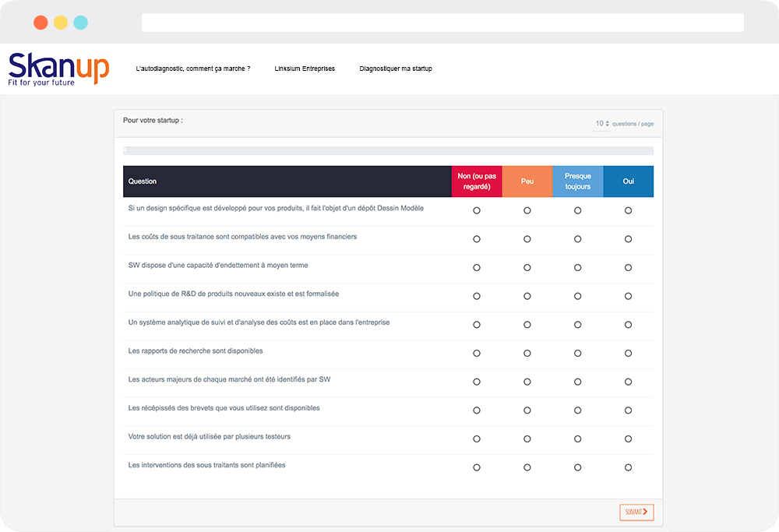779x532 pixels.
Task: Click the Question column header
Action: (287, 181)
